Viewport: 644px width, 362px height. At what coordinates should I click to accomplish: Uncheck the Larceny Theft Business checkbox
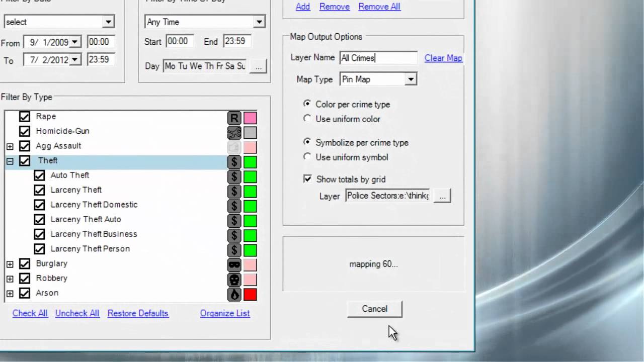click(39, 234)
